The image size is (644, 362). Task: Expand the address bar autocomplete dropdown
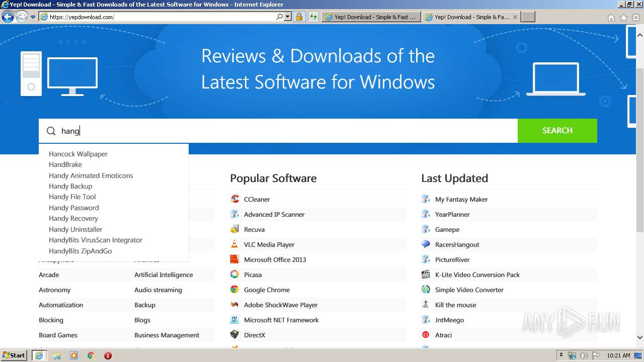(x=288, y=17)
